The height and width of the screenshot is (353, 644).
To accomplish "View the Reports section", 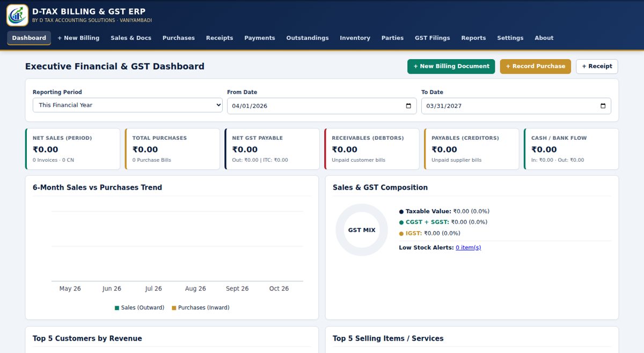I will coord(473,38).
